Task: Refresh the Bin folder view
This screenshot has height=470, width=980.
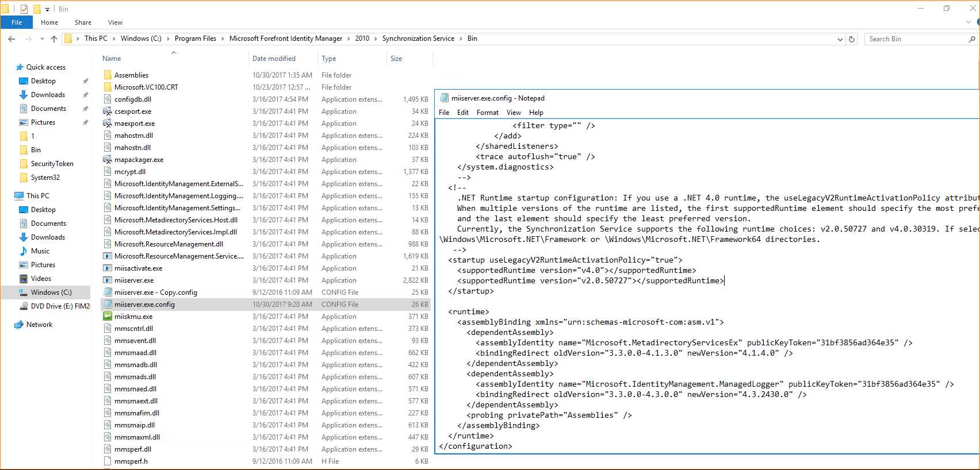Action: click(x=852, y=39)
